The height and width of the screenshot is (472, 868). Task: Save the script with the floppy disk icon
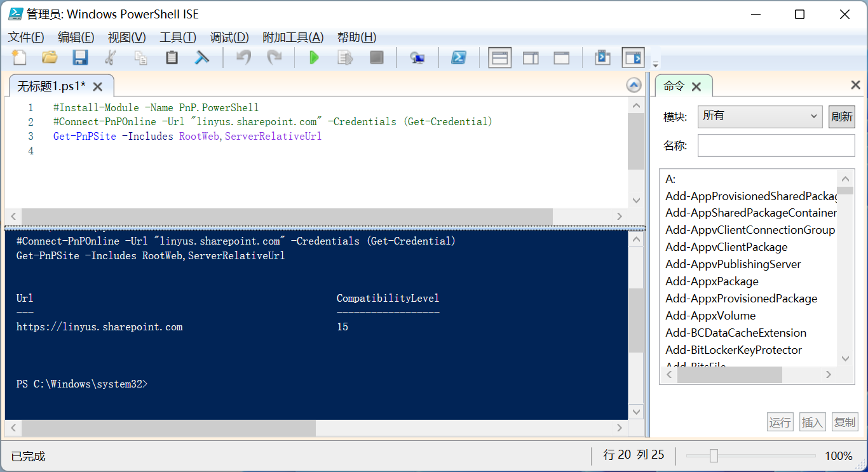tap(80, 58)
